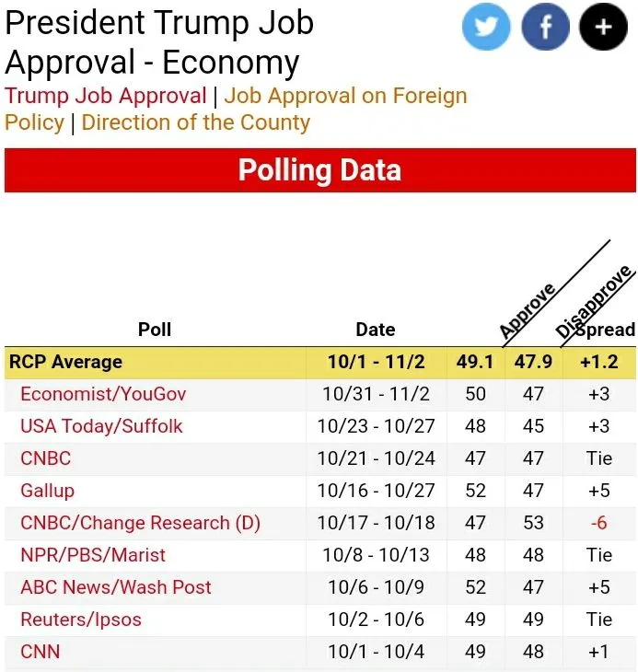Click the RCP Average row label
The height and width of the screenshot is (672, 638).
point(65,362)
